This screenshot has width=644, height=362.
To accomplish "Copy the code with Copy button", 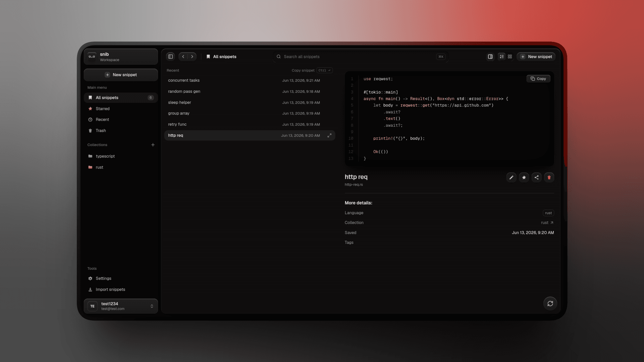I will [x=538, y=79].
